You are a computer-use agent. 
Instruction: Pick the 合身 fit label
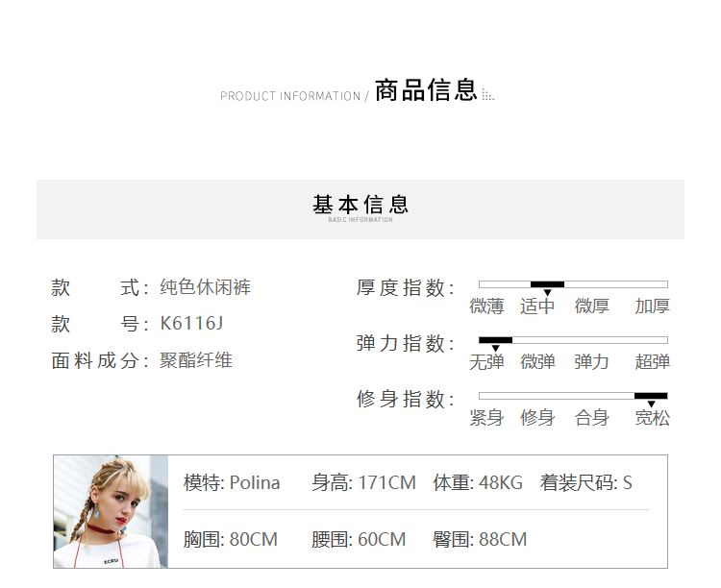591,418
